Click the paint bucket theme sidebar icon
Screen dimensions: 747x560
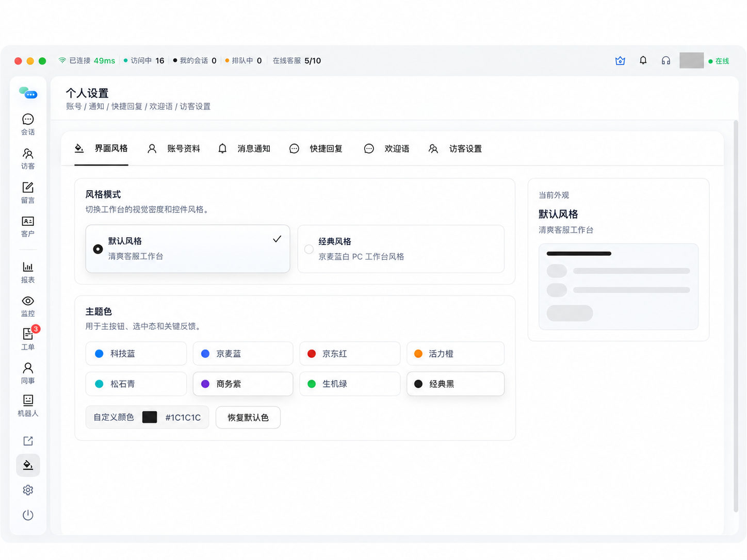(x=28, y=465)
